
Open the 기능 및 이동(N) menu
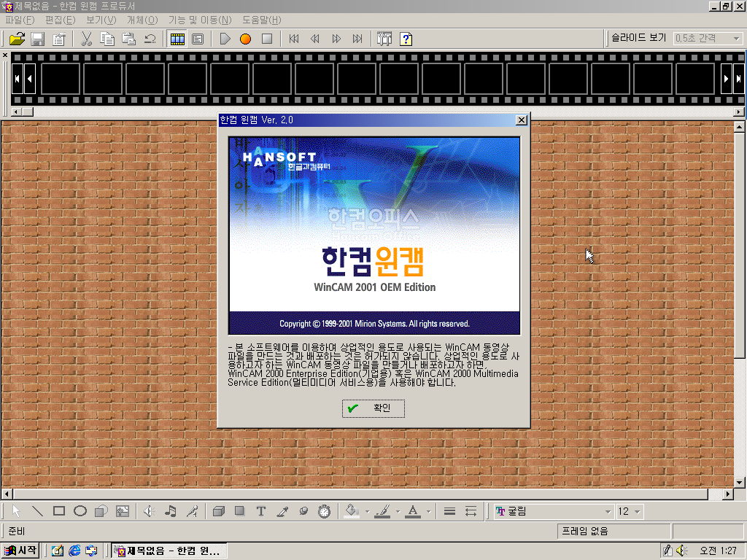pos(200,20)
